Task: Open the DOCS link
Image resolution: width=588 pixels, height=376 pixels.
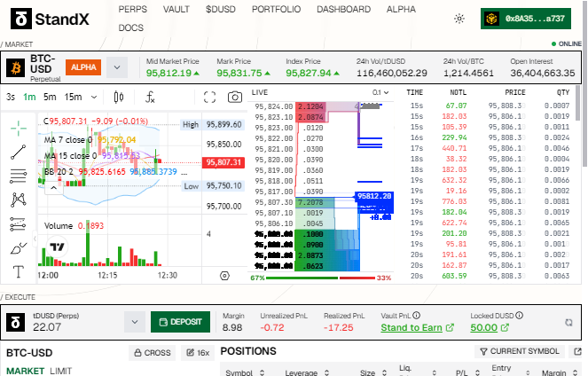Action: tap(131, 27)
